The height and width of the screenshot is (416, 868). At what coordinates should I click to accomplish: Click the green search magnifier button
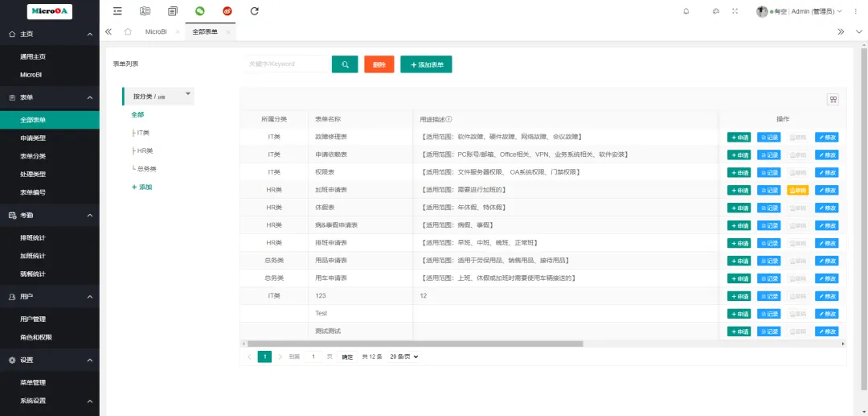(x=344, y=64)
